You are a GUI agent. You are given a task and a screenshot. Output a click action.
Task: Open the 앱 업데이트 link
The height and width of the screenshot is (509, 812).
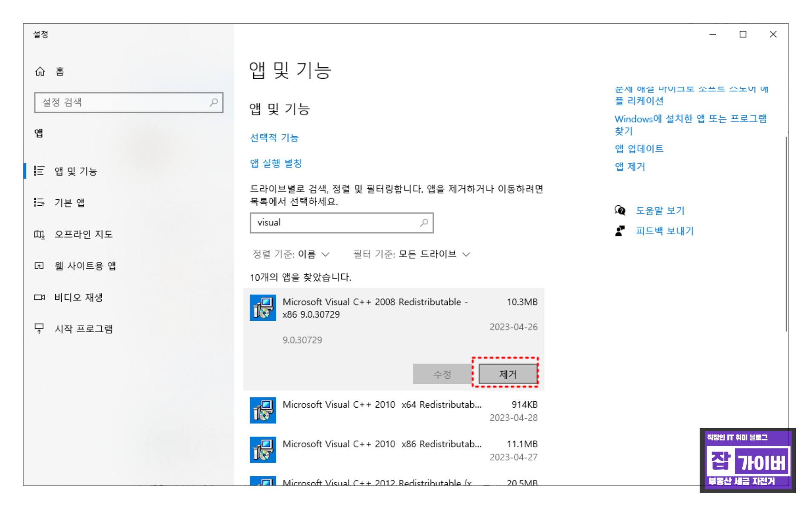(x=639, y=149)
